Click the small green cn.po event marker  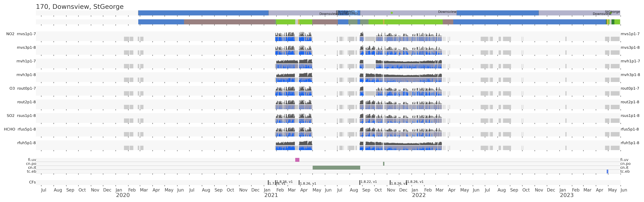coord(384,164)
